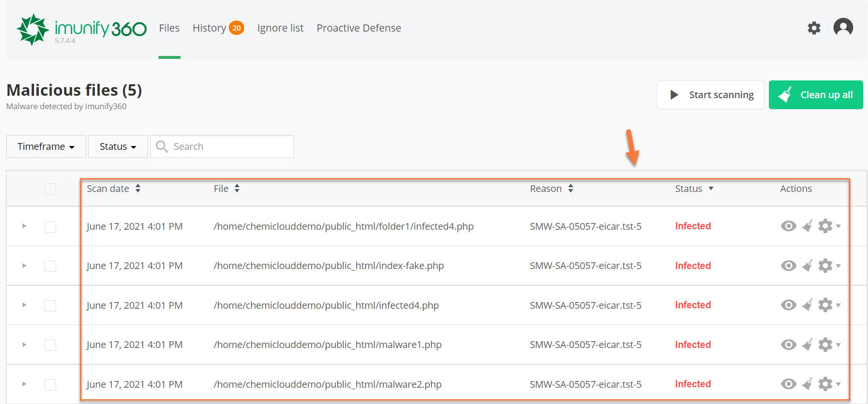Select the checkbox for malware2.php row

pos(50,384)
